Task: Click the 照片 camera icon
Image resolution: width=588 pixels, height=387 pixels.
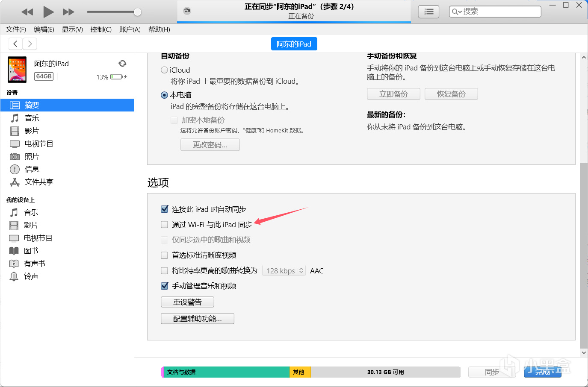Action: [15, 157]
